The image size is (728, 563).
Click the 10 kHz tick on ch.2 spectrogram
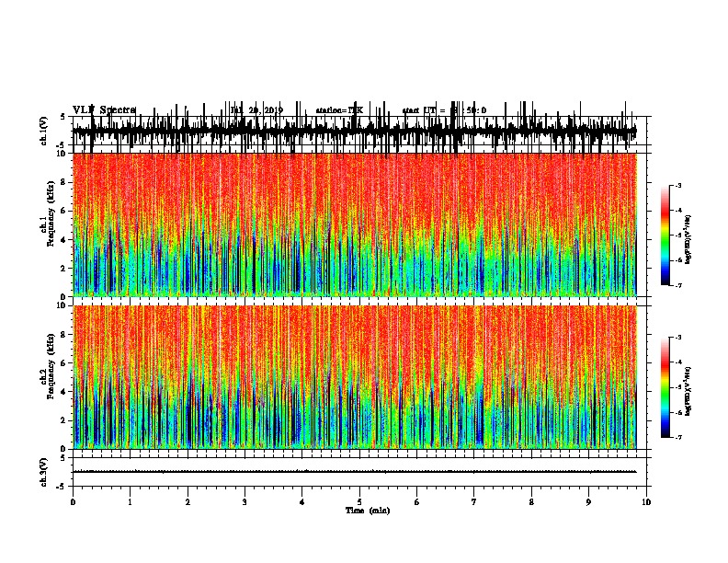[63, 305]
